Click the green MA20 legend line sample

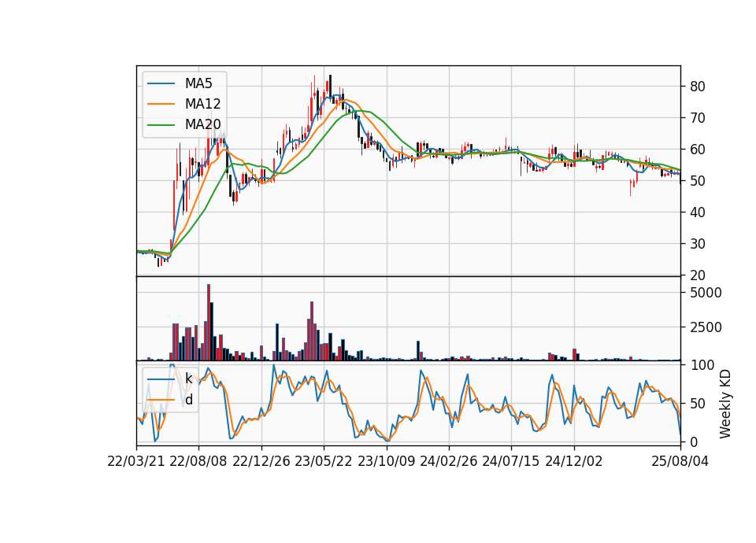pyautogui.click(x=161, y=124)
